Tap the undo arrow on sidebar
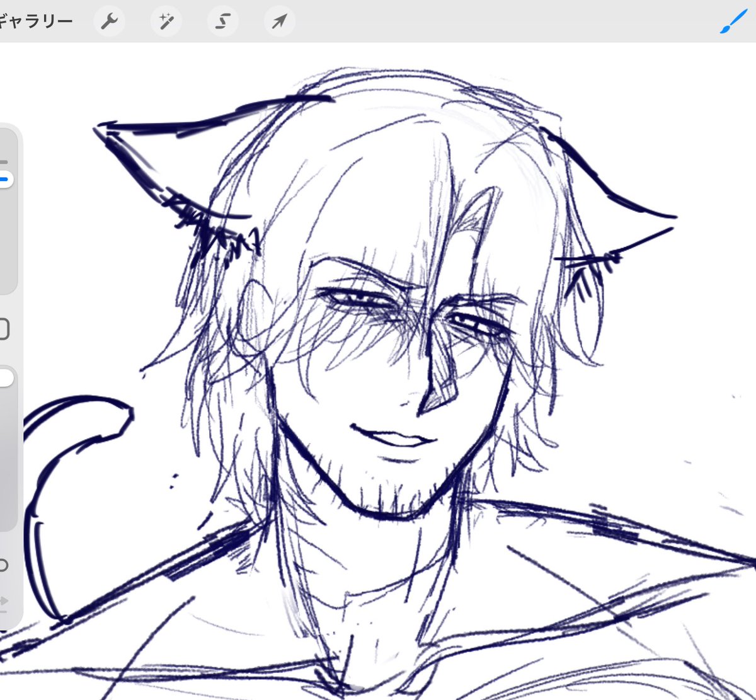The image size is (756, 700). 3,565
